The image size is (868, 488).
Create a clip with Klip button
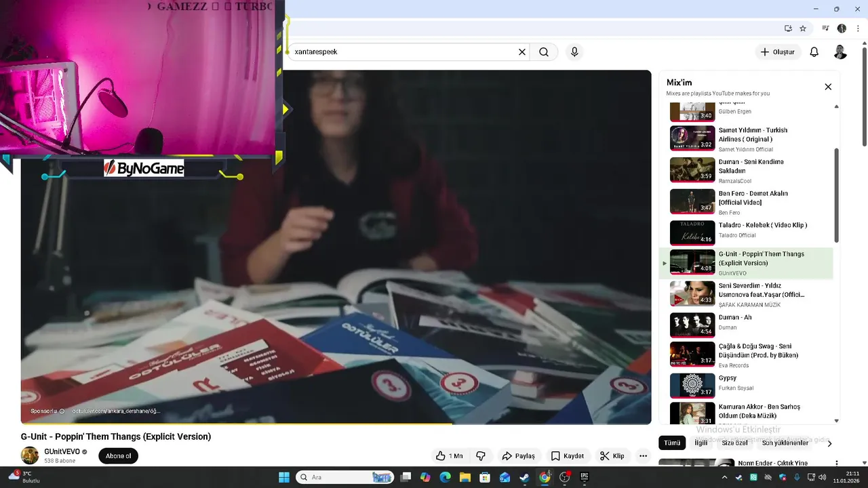(612, 456)
